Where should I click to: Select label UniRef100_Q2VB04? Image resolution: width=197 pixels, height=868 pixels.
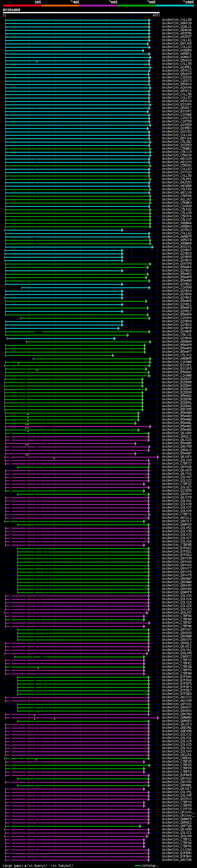click(177, 338)
